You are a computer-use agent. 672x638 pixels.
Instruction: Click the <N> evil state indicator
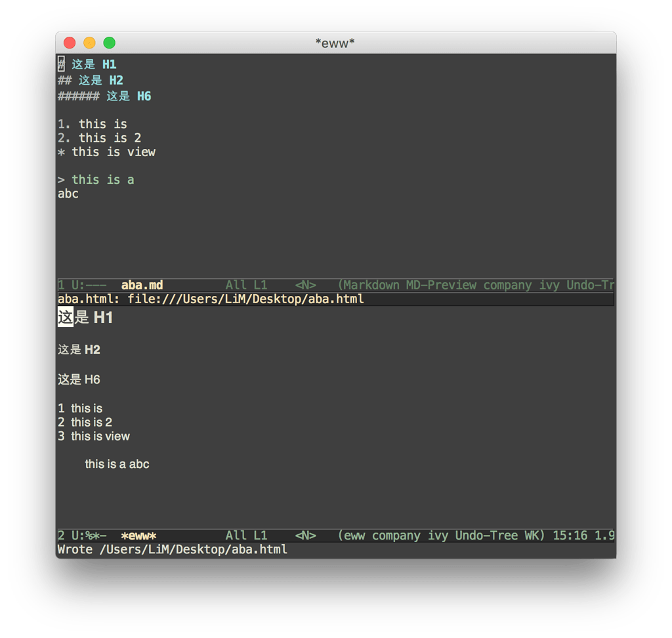tap(306, 285)
